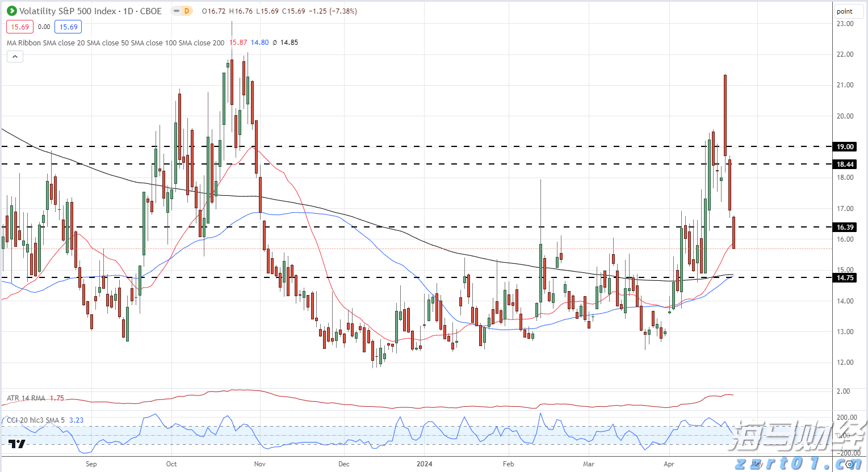
Task: Click the blue 15.69 buy price button
Action: pos(68,27)
